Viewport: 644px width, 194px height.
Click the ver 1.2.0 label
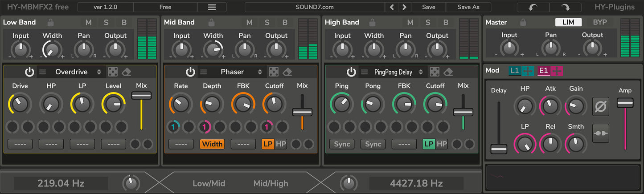click(x=105, y=7)
